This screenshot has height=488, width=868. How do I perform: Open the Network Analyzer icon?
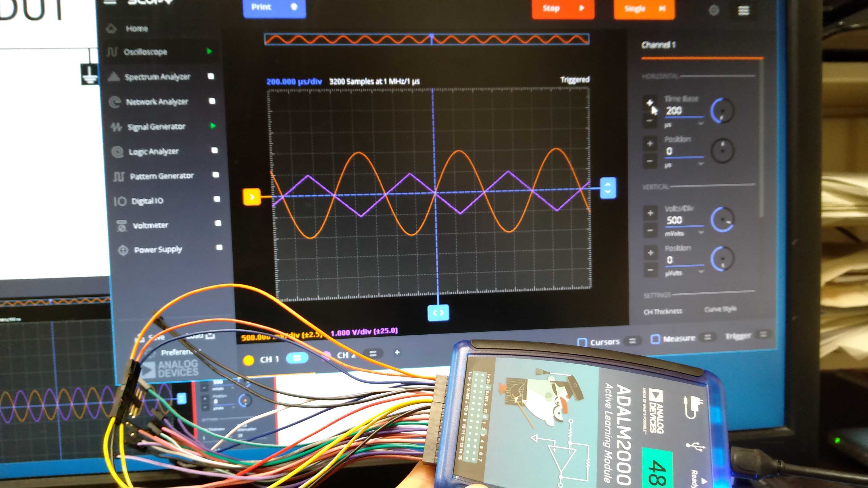(x=115, y=102)
